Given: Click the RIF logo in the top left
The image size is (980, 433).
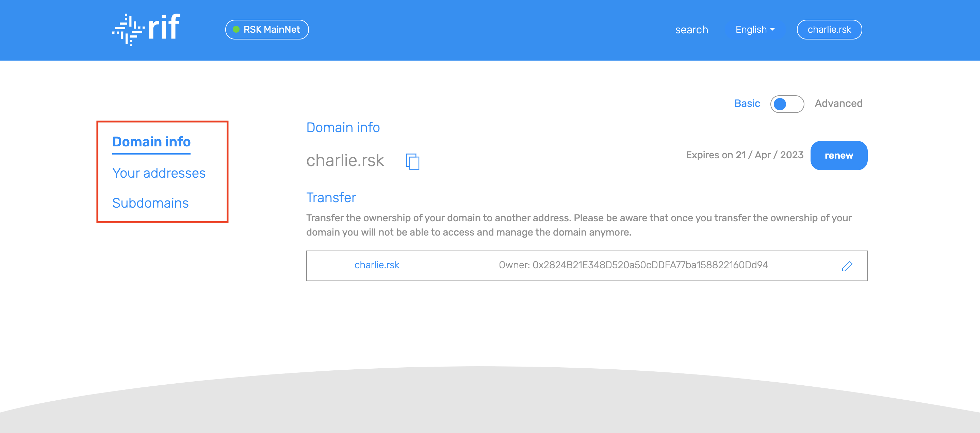Looking at the screenshot, I should click(x=144, y=30).
